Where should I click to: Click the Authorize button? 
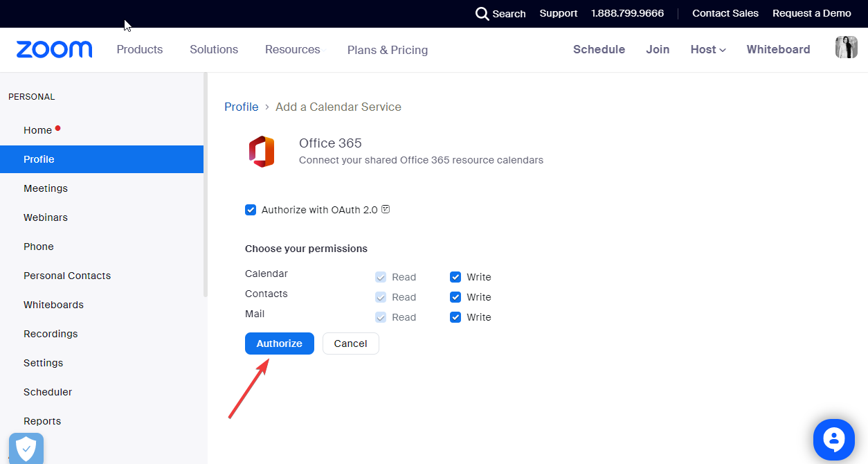click(280, 343)
